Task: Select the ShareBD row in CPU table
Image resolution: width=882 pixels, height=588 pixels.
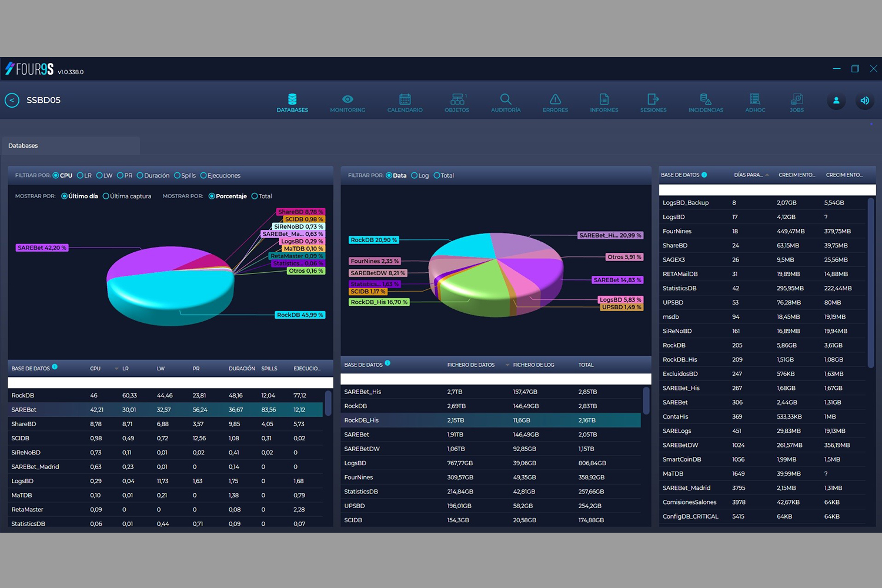Action: [165, 424]
